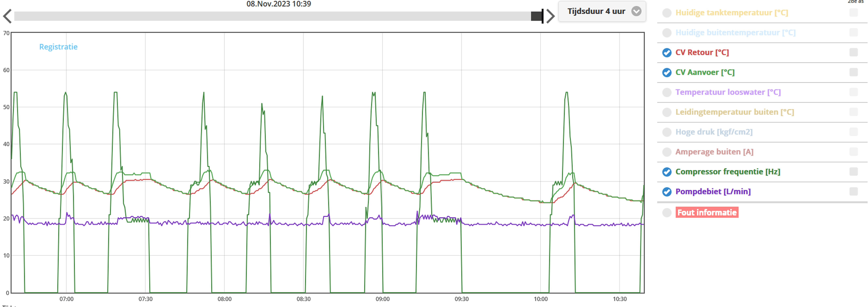This screenshot has height=307, width=868.
Task: Tick second-axis box for CV Aanvoer
Action: 853,72
